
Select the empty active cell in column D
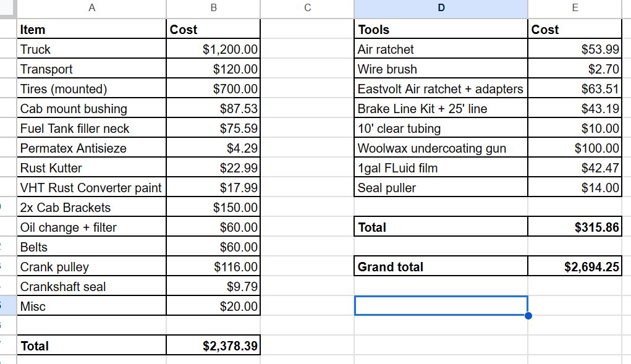point(441,306)
